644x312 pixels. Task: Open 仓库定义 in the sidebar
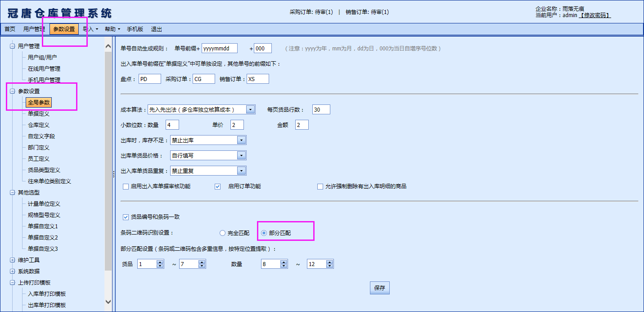(x=39, y=125)
